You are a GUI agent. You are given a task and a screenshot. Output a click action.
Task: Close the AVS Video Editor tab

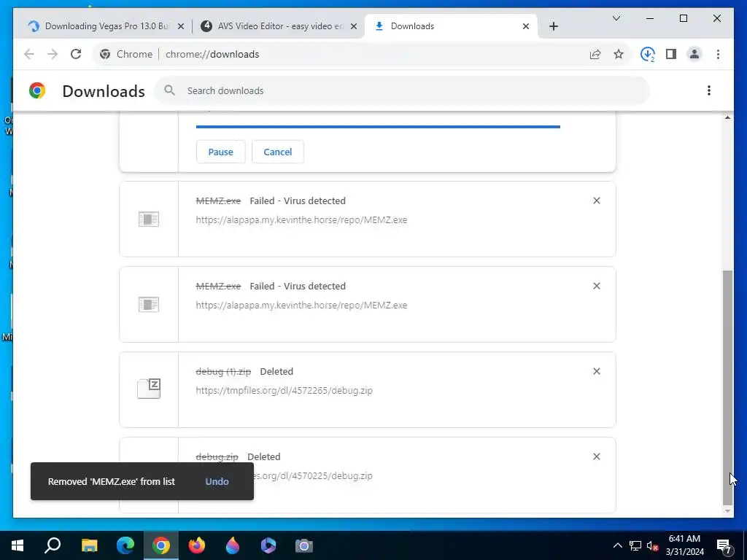354,27
